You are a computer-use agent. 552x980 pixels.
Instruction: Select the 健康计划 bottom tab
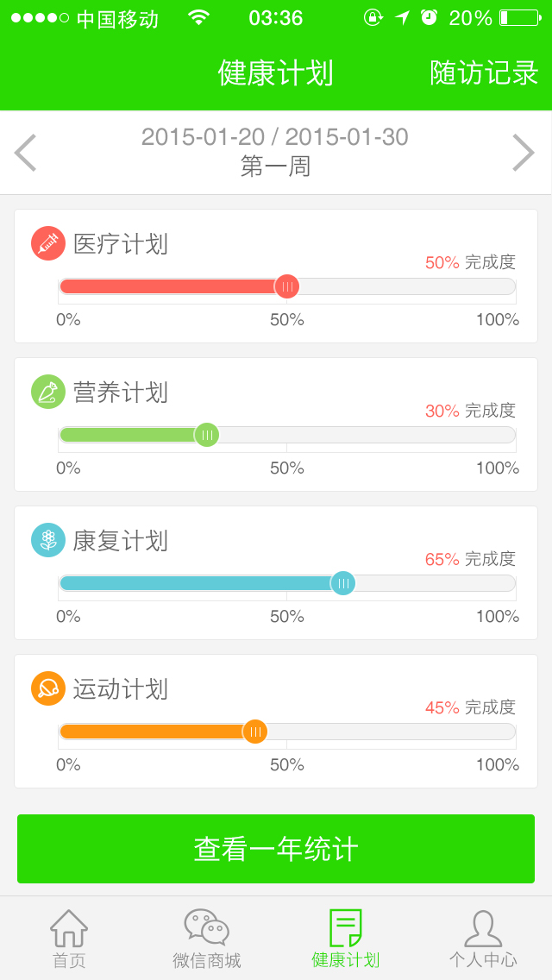(345, 938)
